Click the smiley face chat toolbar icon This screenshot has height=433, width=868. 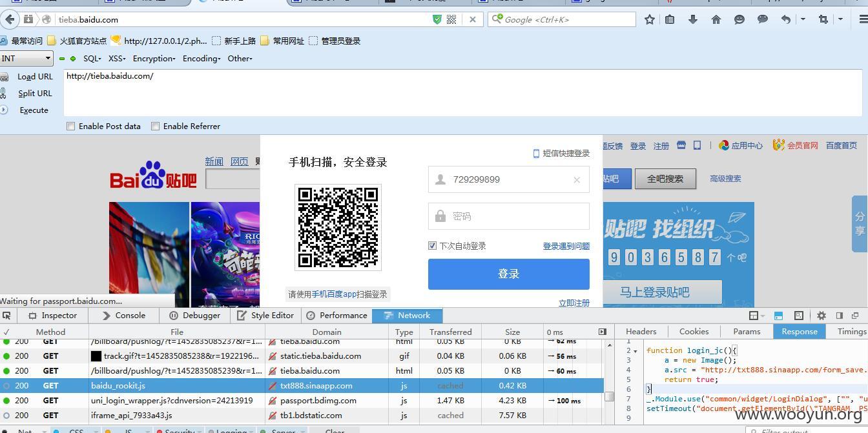click(x=739, y=19)
